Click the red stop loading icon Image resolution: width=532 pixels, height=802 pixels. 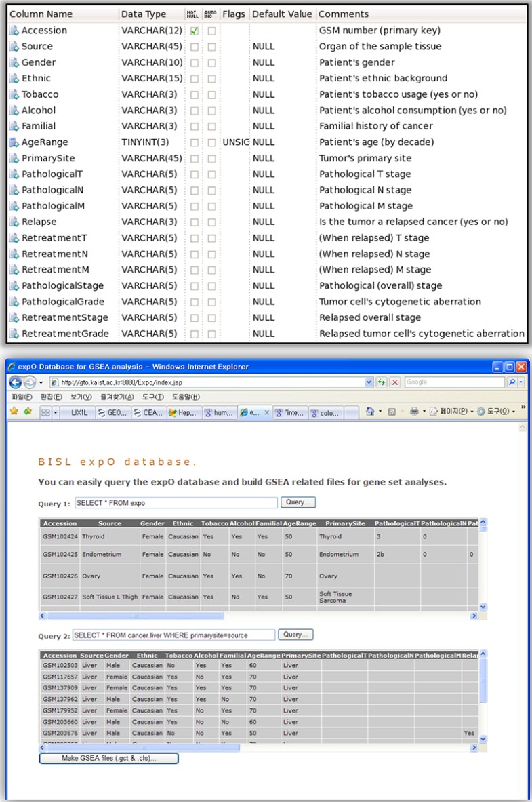[395, 382]
